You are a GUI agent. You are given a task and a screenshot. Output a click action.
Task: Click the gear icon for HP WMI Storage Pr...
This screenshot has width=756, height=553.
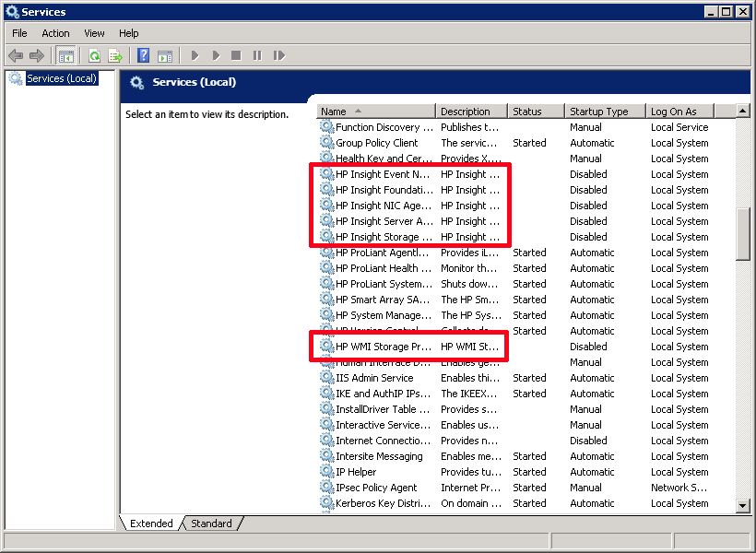[x=327, y=347]
